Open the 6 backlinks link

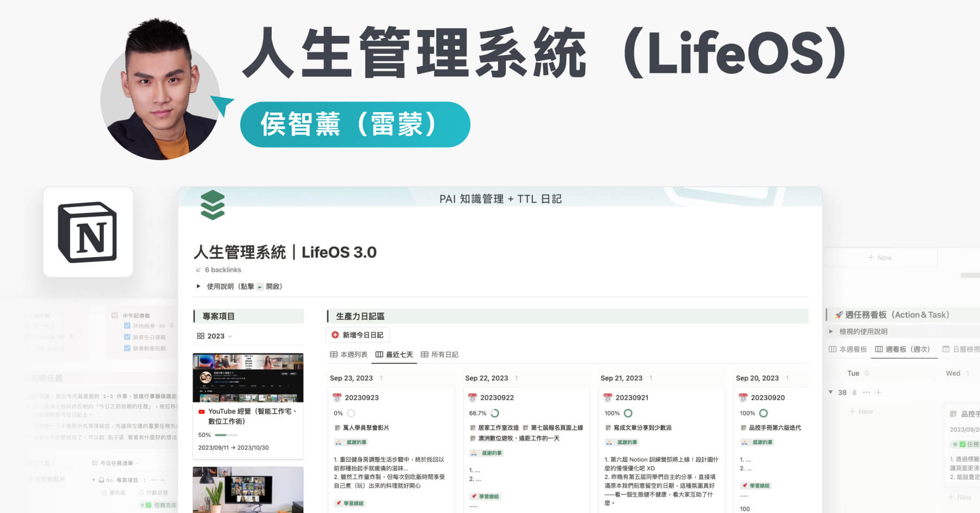tap(223, 270)
